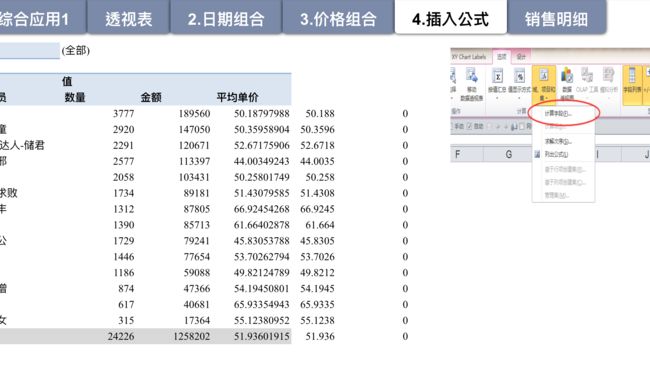
Task: Select the grand total 1258202 cell
Action: pos(192,337)
